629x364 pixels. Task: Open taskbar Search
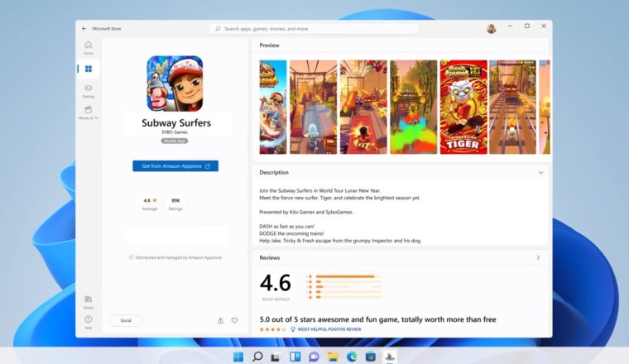pos(257,357)
